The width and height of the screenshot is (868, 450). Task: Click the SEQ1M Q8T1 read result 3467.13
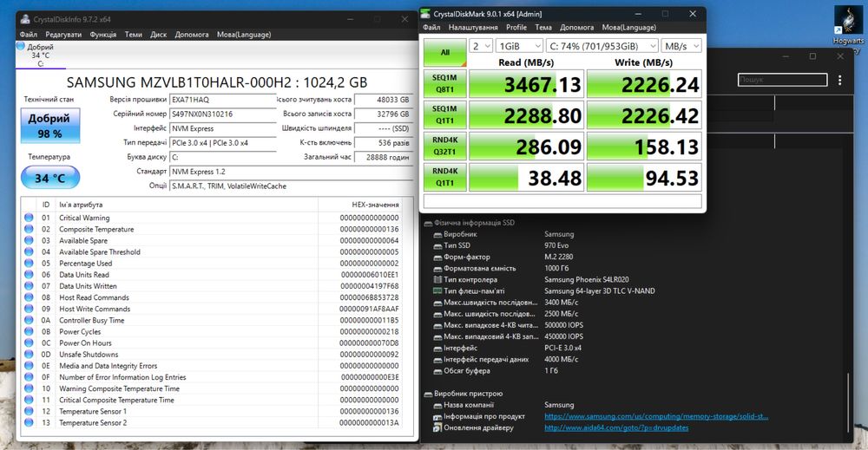(527, 84)
